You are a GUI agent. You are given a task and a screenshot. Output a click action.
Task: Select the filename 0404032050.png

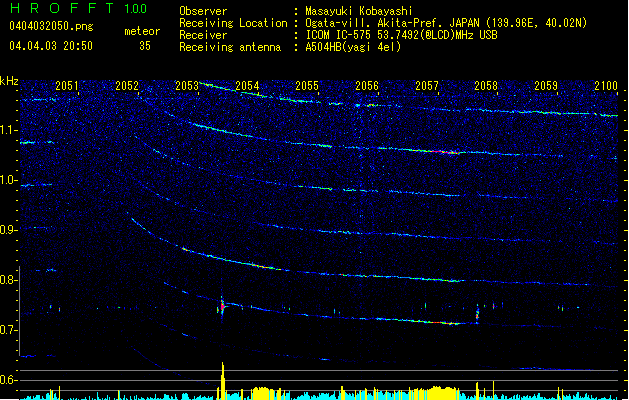coord(51,26)
